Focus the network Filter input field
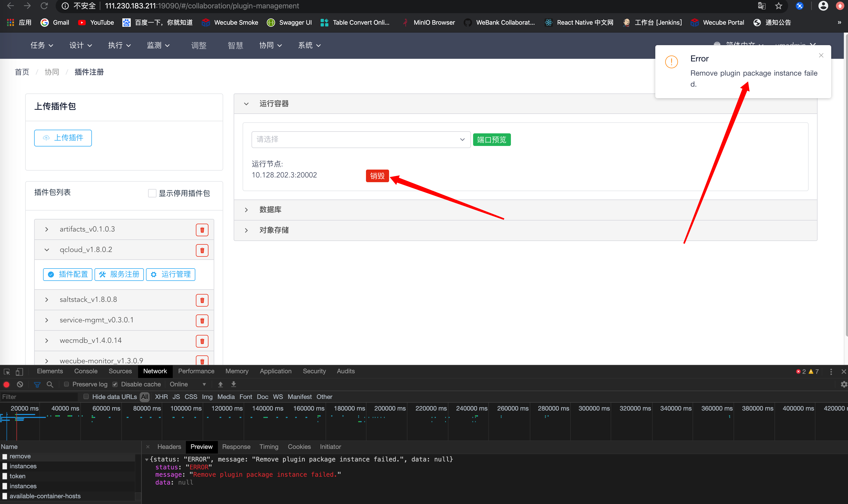Viewport: 848px width, 504px height. 39,397
